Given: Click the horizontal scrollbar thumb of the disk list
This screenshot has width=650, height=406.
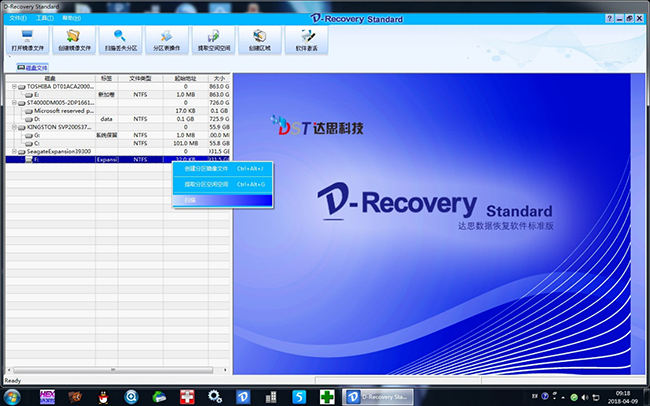Looking at the screenshot, I should (113, 370).
